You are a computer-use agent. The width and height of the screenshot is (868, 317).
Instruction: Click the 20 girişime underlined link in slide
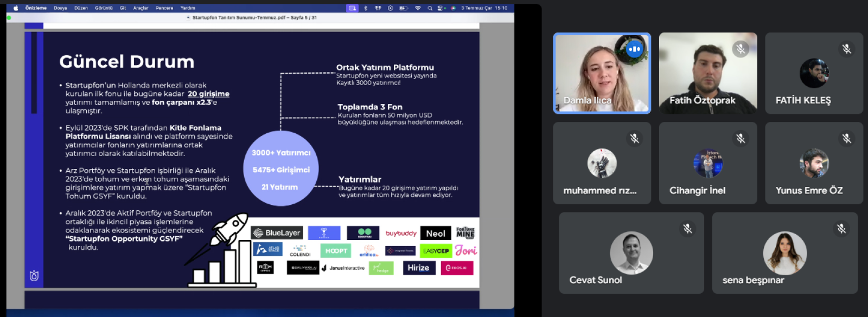click(208, 94)
